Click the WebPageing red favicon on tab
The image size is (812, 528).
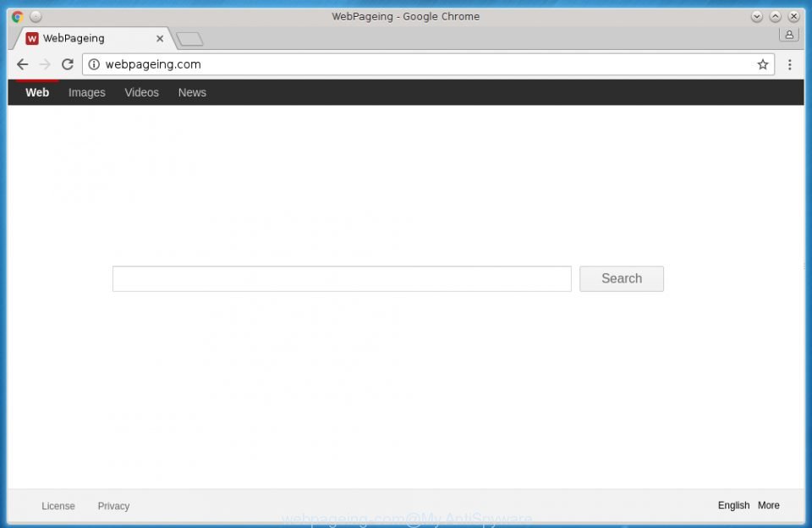32,38
